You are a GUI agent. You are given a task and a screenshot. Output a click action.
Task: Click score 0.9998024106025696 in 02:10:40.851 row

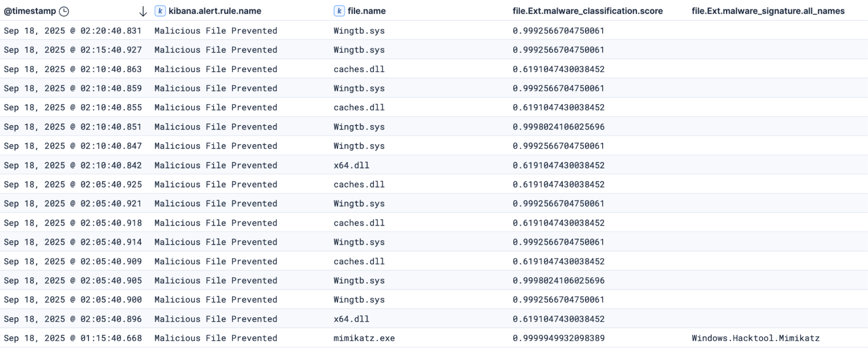[558, 127]
